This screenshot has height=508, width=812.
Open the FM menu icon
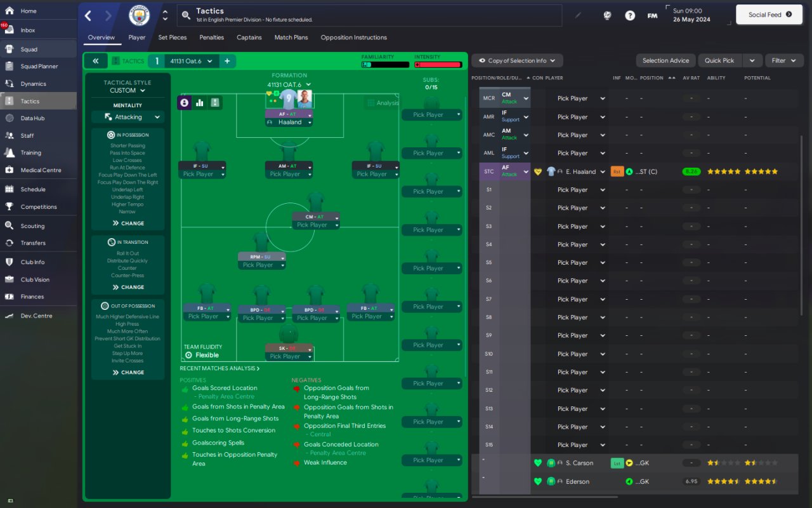coord(652,15)
